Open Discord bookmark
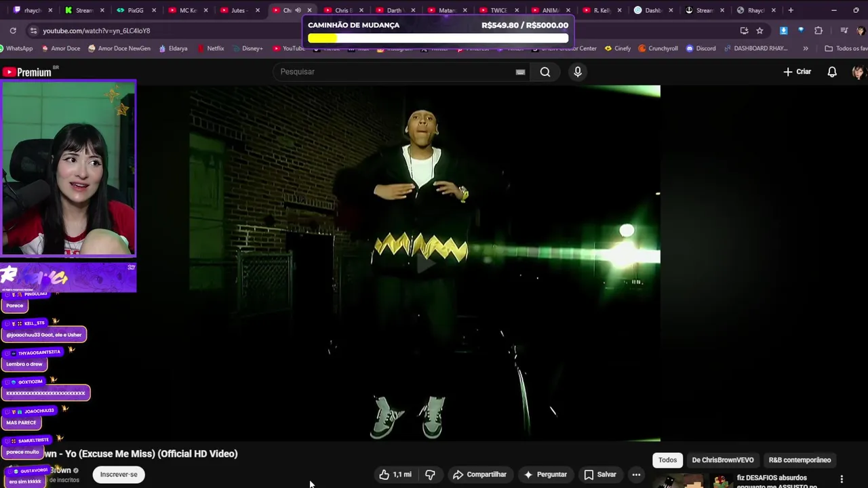This screenshot has height=488, width=868. (x=701, y=48)
